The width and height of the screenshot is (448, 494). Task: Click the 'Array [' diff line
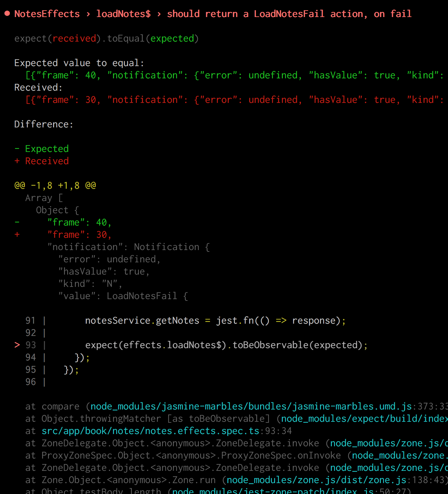pos(44,198)
